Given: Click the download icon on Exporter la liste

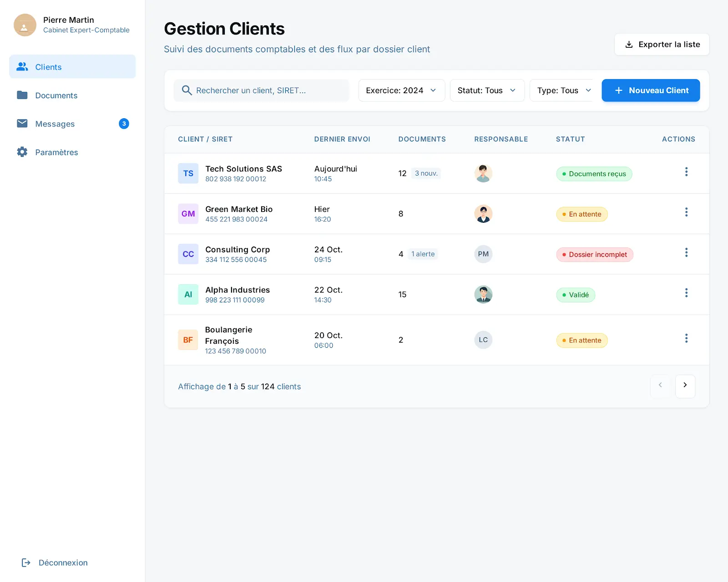Looking at the screenshot, I should (x=629, y=44).
